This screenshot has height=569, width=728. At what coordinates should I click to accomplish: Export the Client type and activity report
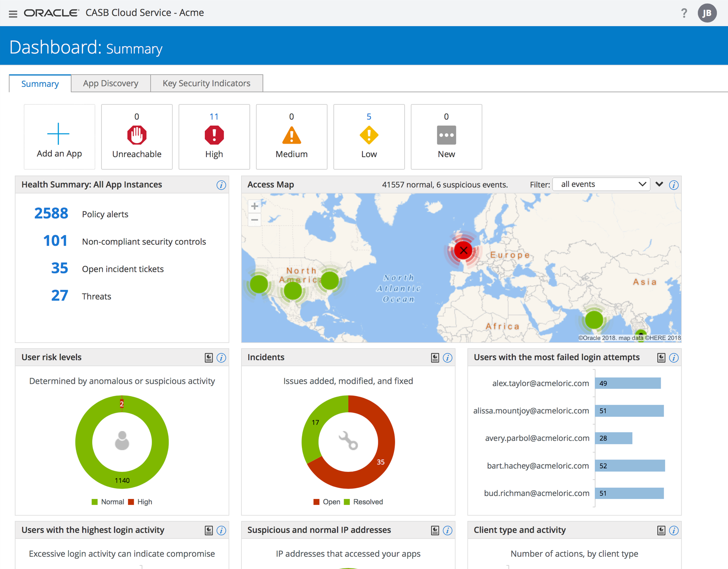pos(661,530)
